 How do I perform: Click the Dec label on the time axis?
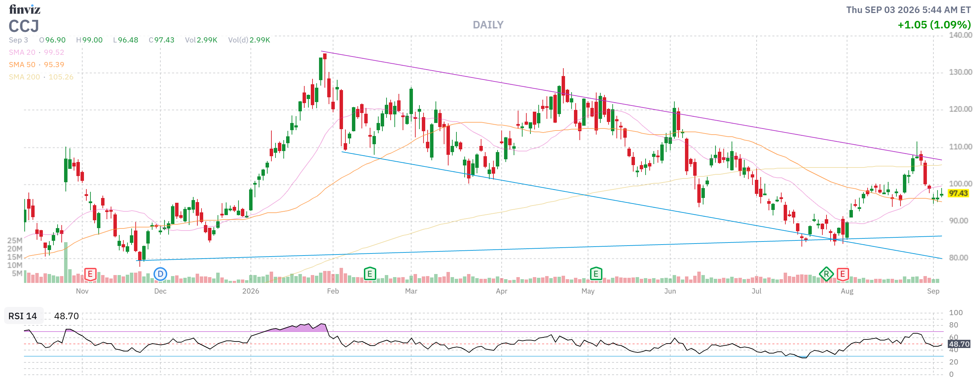tap(160, 291)
